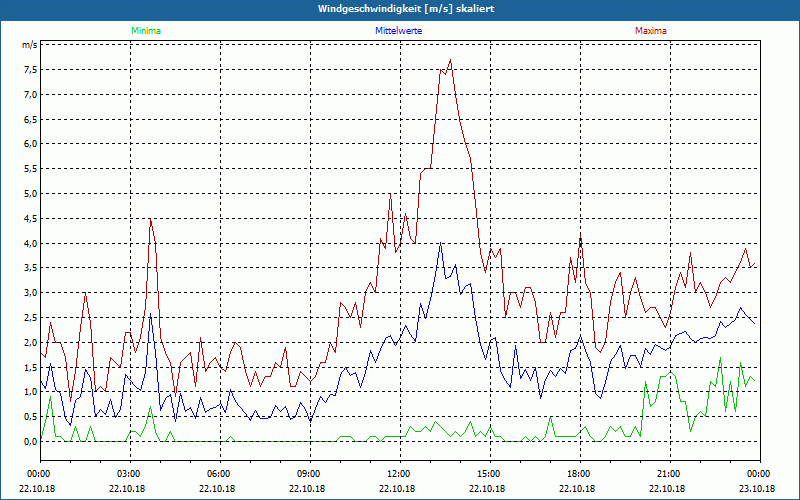
Task: Click the 03:00 time axis label
Action: [128, 474]
